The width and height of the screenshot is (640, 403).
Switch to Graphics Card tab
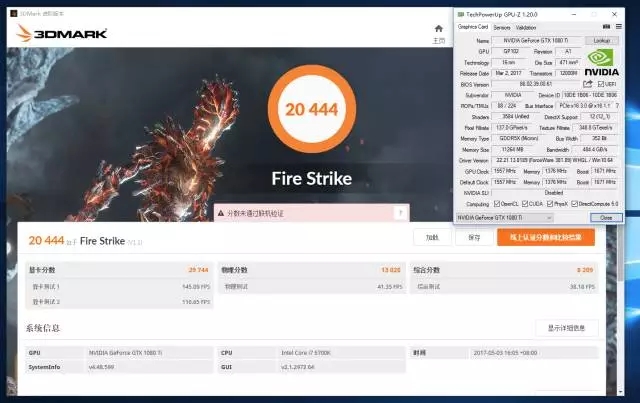[473, 27]
